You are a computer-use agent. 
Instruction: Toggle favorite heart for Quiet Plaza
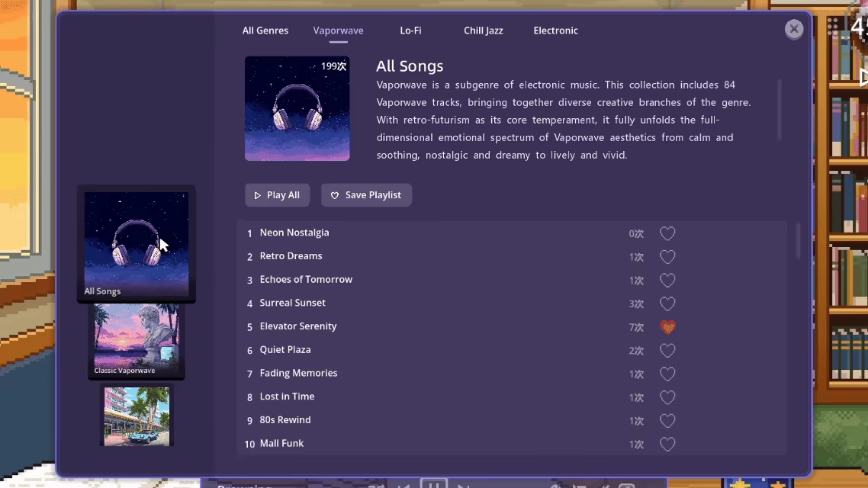point(667,350)
